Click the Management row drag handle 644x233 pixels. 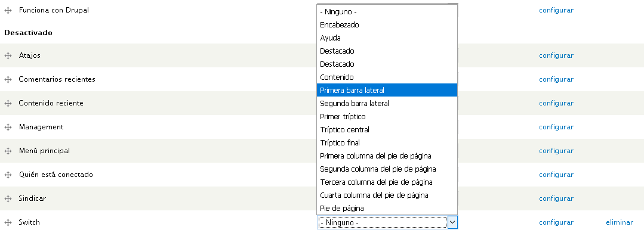[x=8, y=127]
